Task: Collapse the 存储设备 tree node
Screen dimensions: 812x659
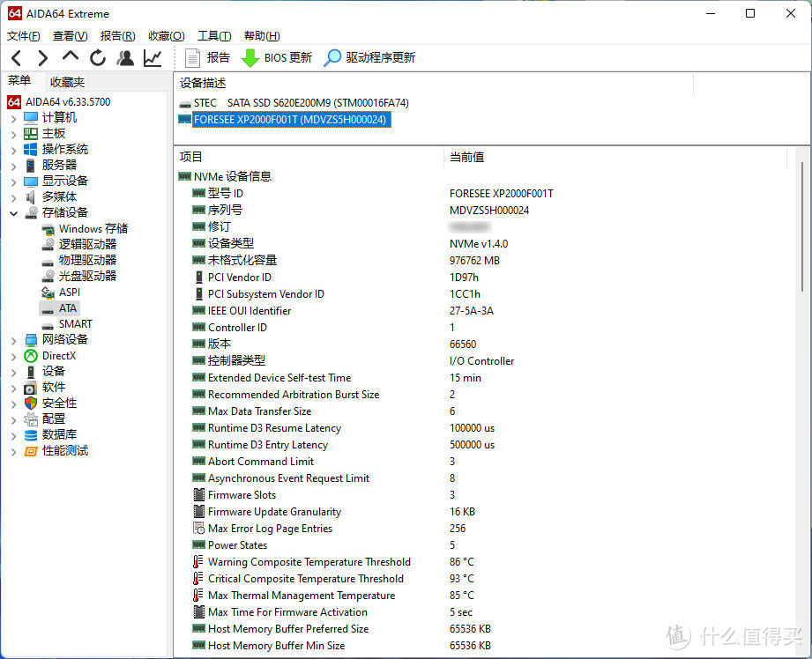Action: point(13,212)
